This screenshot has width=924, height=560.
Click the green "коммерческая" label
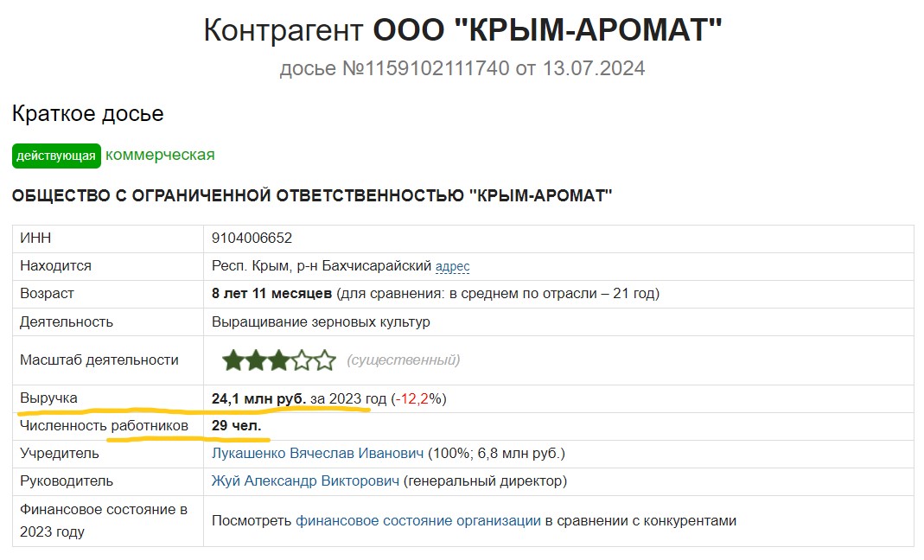coord(160,155)
